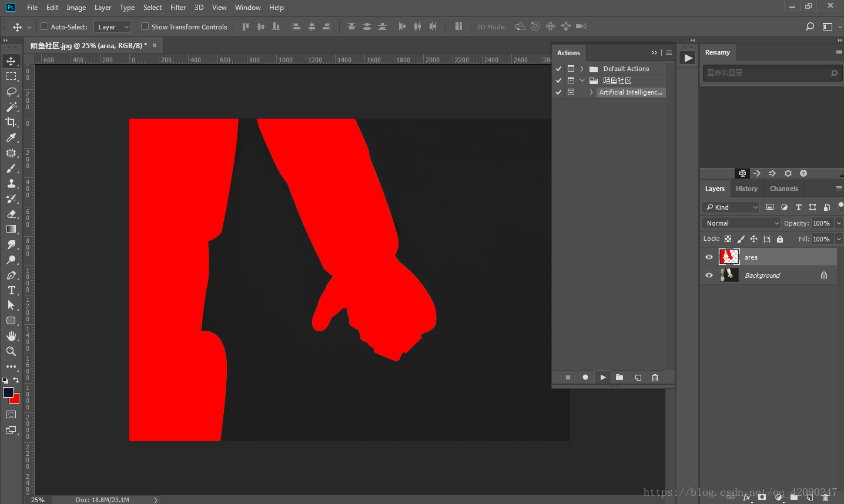Viewport: 844px width, 504px height.
Task: Click the Begin Recording action button
Action: [585, 378]
